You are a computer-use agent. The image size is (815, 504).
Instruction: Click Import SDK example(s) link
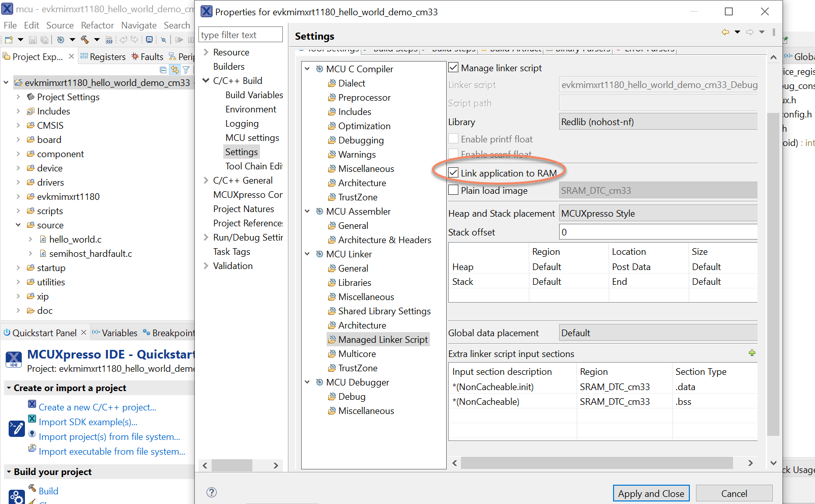point(88,422)
